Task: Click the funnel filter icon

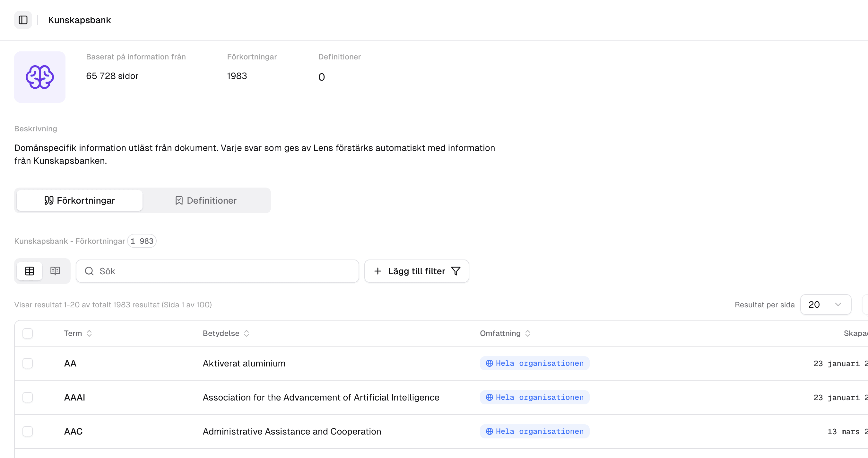Action: (x=456, y=271)
